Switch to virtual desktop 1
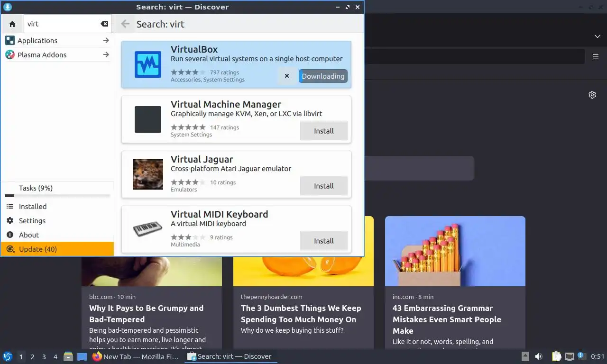Screen dimensions: 607x364 [21, 357]
